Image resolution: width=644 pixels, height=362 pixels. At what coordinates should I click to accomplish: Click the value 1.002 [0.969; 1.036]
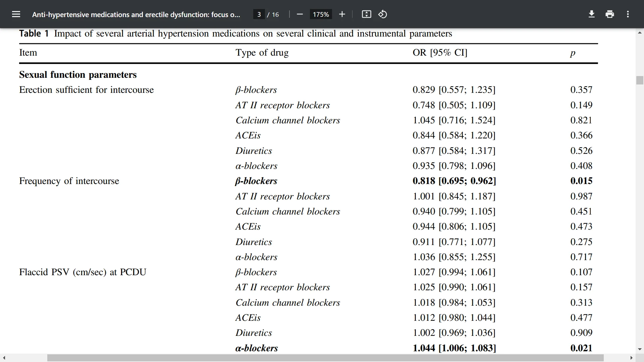[x=454, y=333]
